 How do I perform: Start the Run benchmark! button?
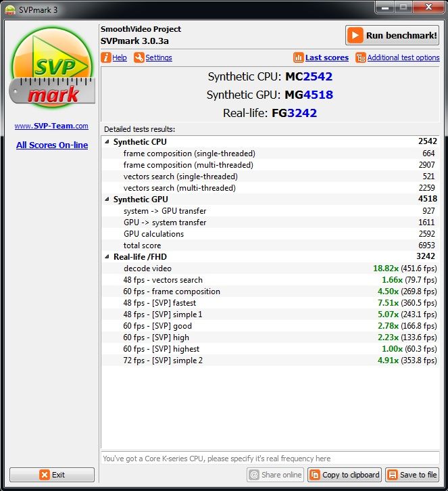pos(393,35)
